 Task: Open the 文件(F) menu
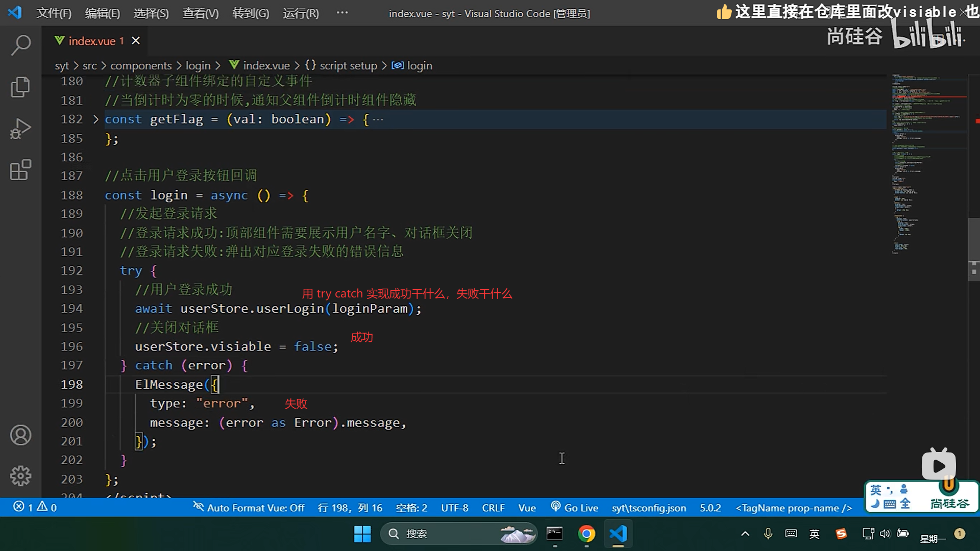pos(54,13)
